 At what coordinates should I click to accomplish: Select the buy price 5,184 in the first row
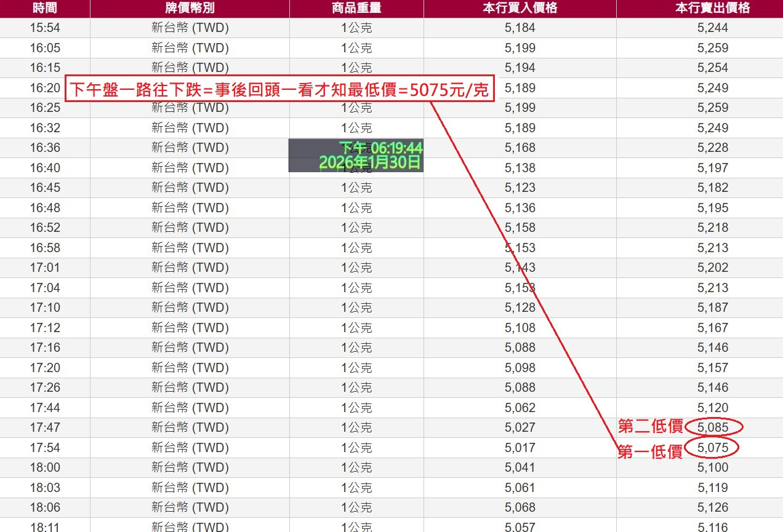click(519, 28)
